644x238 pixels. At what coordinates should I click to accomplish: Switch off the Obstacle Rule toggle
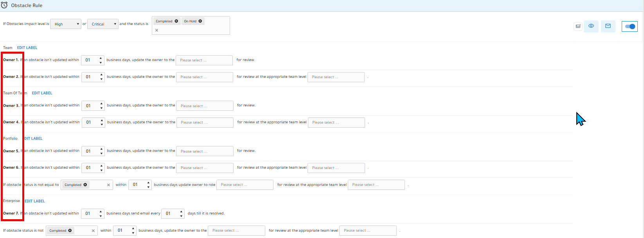click(630, 27)
